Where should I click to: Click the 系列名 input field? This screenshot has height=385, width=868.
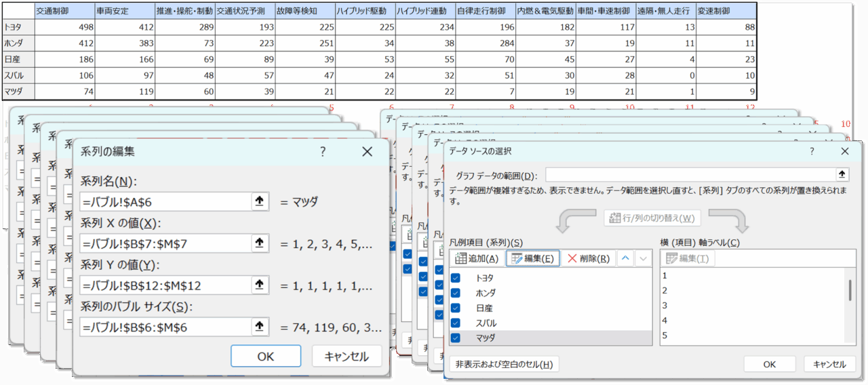click(x=166, y=201)
